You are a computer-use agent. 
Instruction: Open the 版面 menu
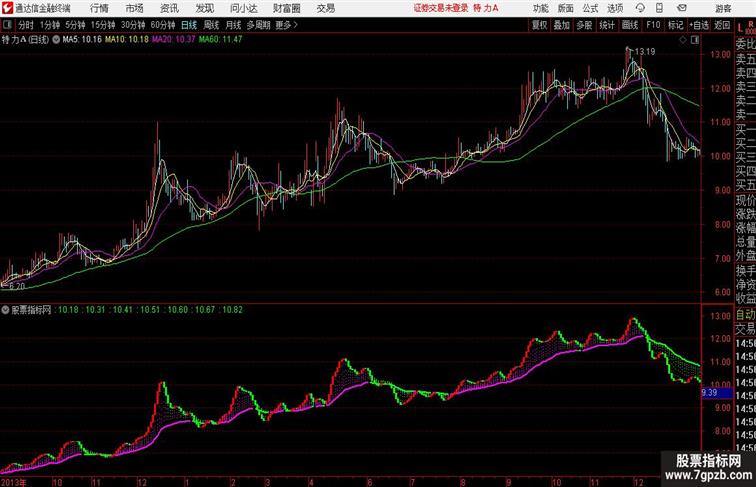(566, 8)
